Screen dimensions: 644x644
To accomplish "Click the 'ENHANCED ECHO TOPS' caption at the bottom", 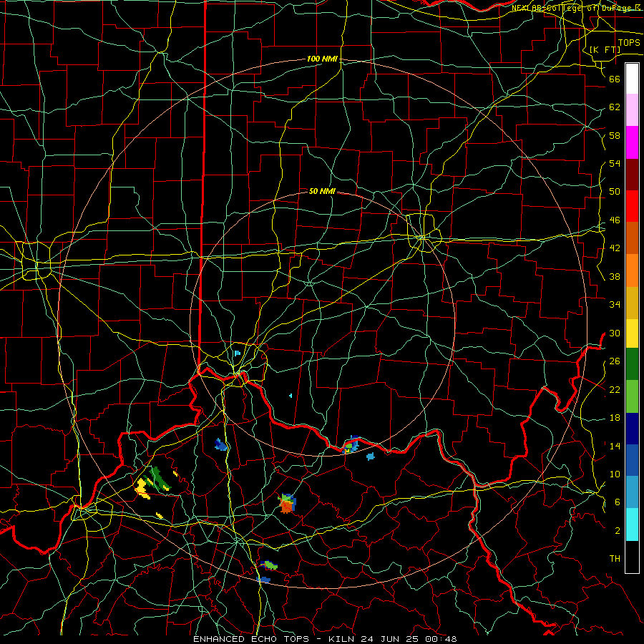I will (250, 639).
